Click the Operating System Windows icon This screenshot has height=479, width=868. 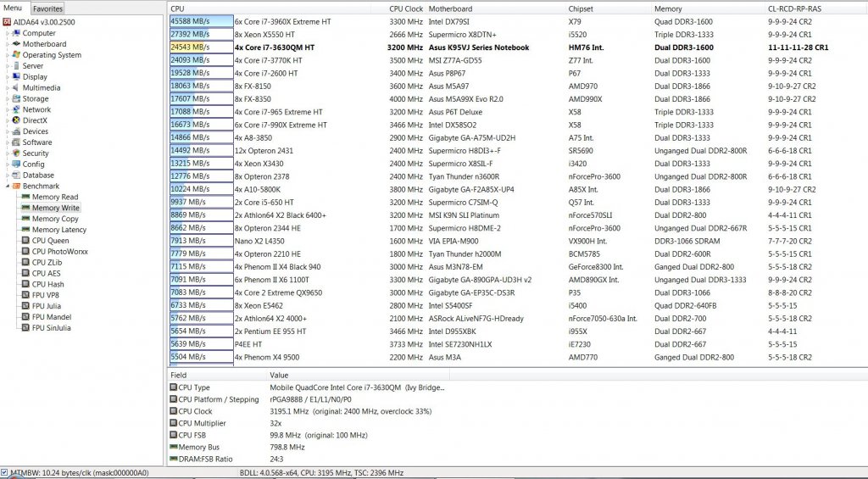tap(16, 55)
